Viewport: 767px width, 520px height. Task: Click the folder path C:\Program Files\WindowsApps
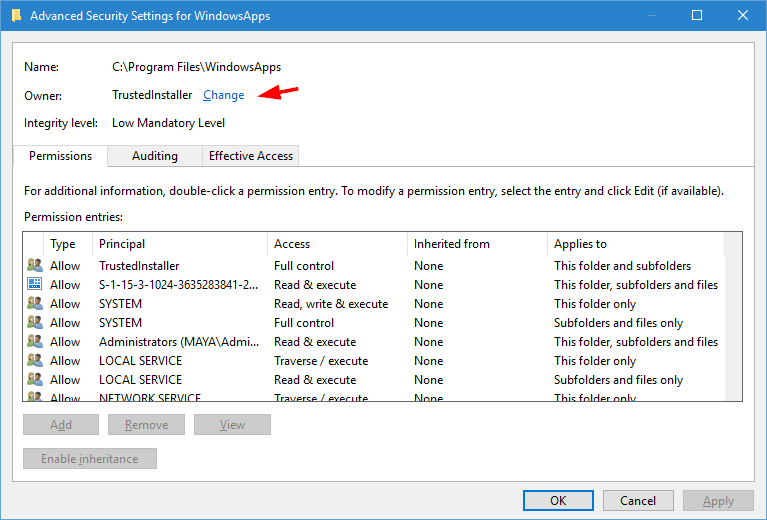pyautogui.click(x=197, y=67)
